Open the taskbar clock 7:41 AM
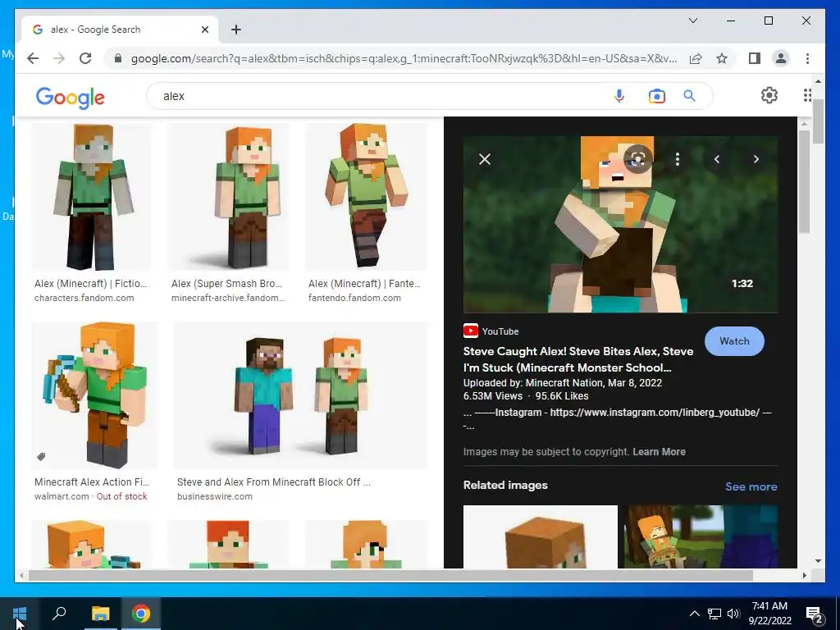 [x=769, y=614]
